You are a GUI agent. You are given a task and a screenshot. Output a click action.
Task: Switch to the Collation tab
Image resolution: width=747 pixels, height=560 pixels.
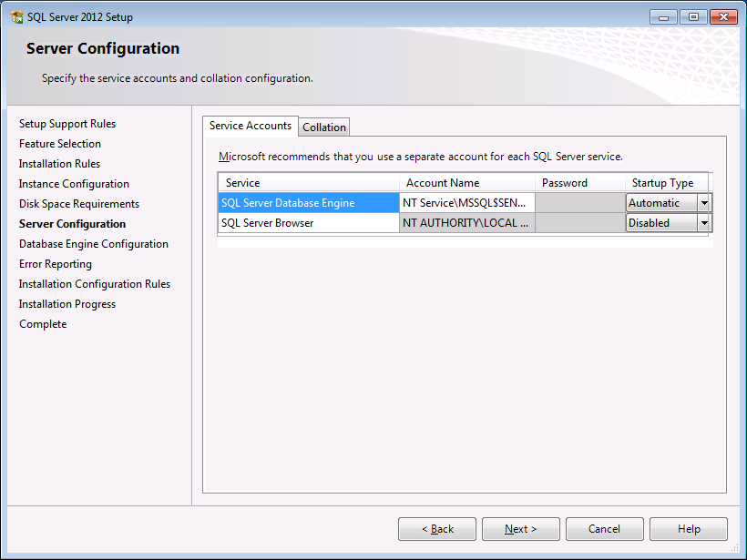pos(323,127)
